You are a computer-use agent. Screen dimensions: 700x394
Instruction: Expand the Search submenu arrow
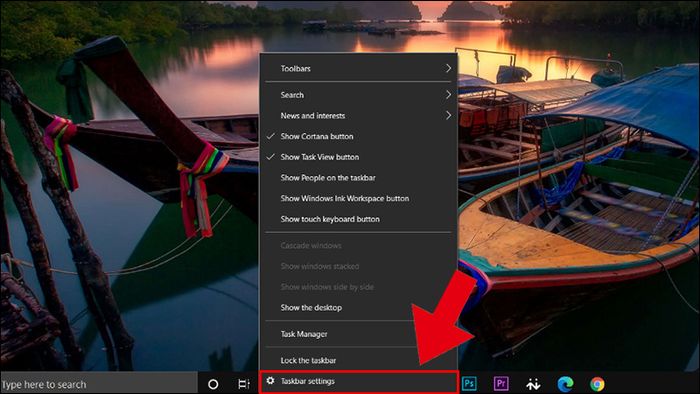[x=448, y=95]
